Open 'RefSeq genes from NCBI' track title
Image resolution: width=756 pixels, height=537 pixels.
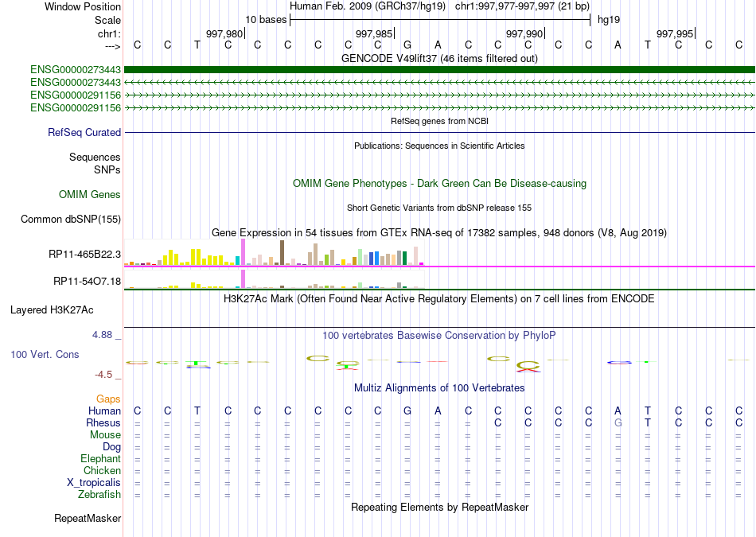pyautogui.click(x=439, y=121)
